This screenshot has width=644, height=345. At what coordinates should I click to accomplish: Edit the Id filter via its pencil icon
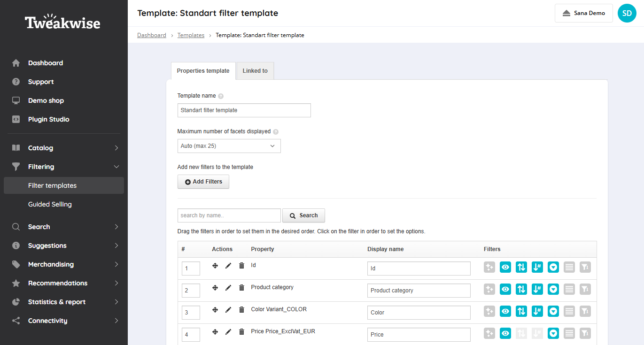pyautogui.click(x=228, y=266)
